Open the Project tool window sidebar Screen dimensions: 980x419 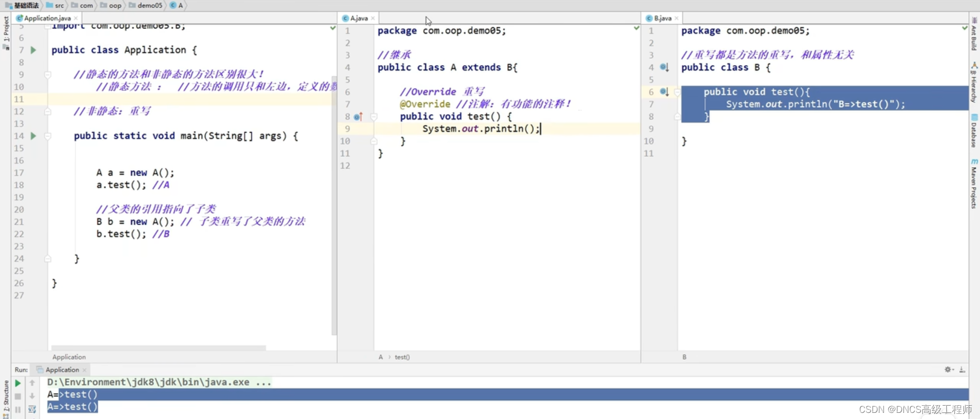(6, 33)
